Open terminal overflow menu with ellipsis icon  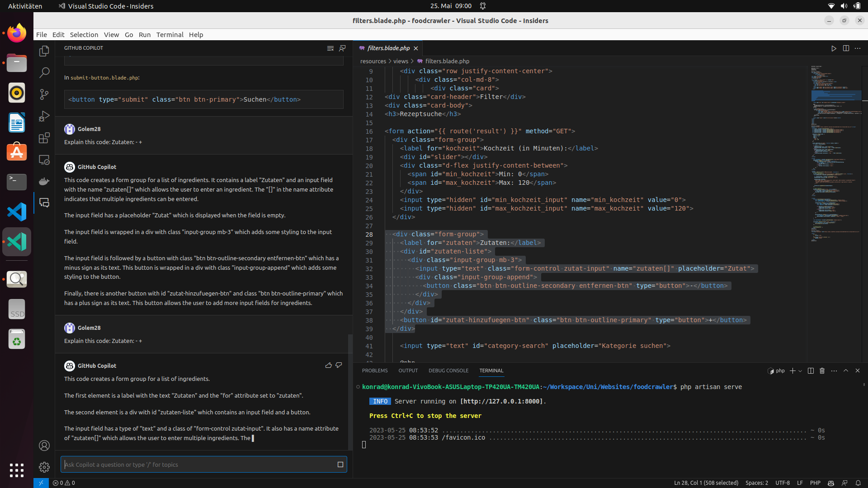click(834, 371)
